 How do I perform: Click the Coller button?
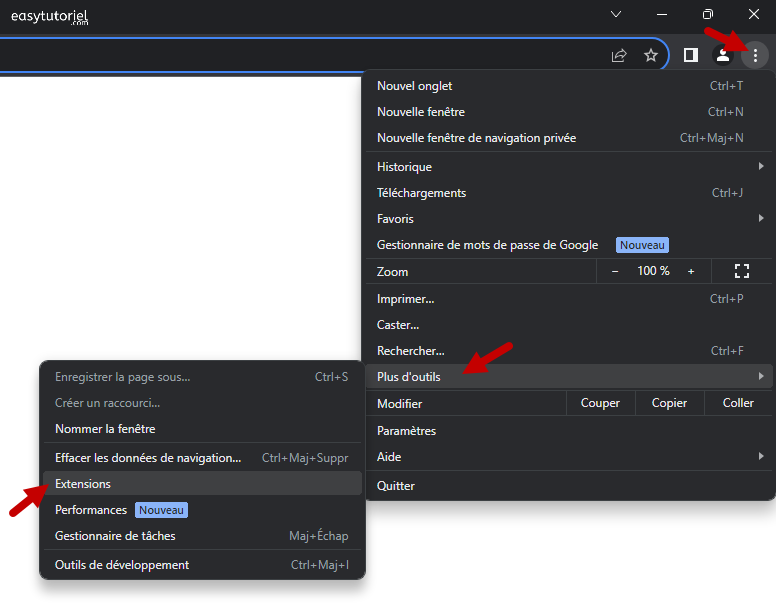pos(738,403)
